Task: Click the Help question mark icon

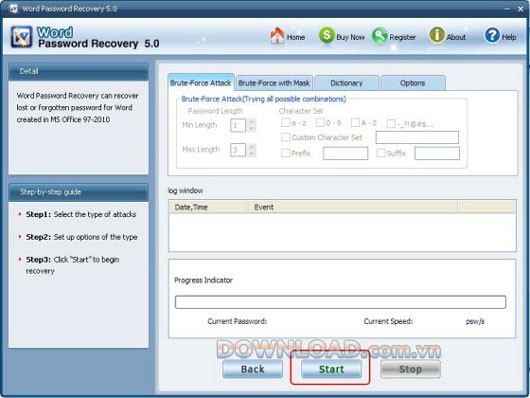Action: pos(492,35)
